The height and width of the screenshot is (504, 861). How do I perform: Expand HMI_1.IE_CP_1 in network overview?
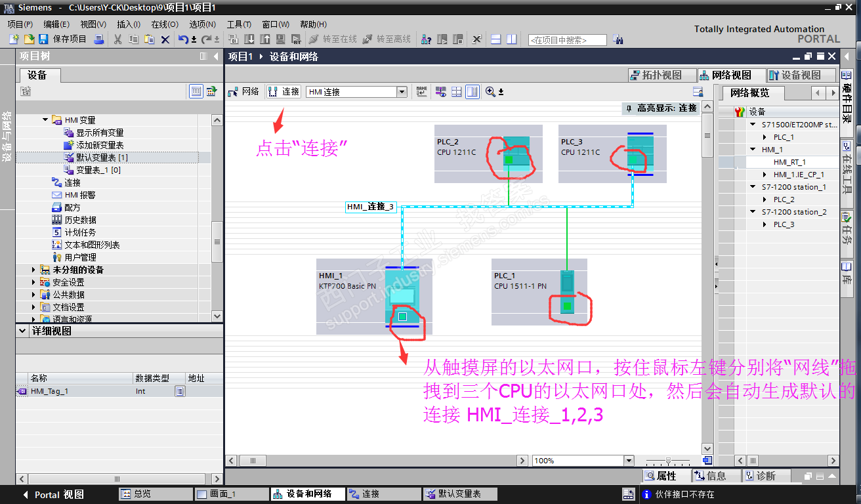pyautogui.click(x=765, y=175)
